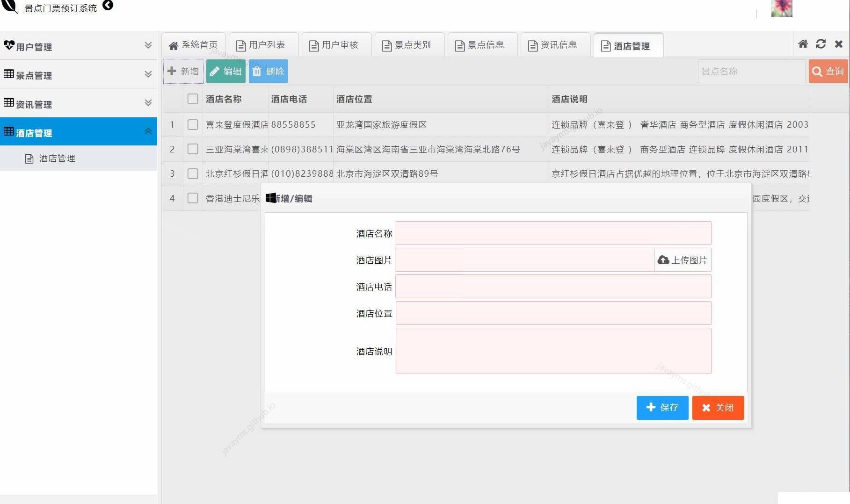Image resolution: width=850 pixels, height=504 pixels.
Task: Expand the 景点管理 sidebar section
Action: click(x=148, y=74)
